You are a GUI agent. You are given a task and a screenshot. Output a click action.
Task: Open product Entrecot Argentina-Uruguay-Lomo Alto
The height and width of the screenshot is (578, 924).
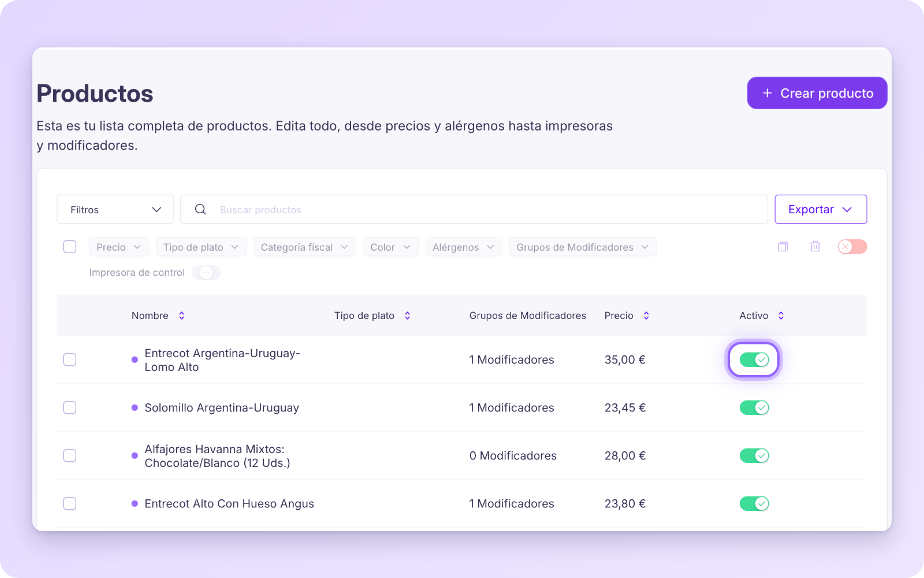coord(222,360)
